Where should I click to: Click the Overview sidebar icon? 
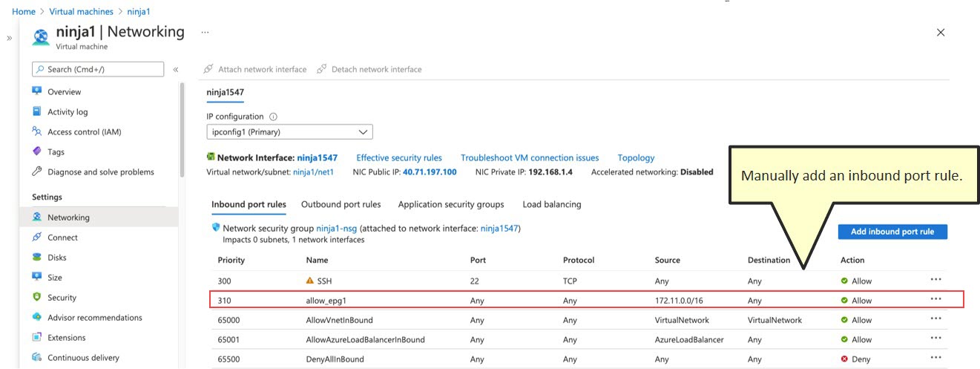(37, 91)
